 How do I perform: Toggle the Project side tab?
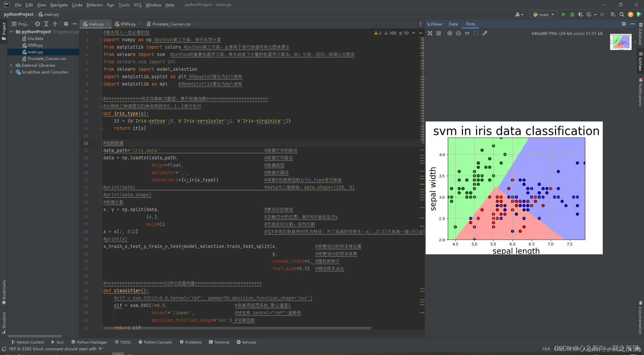[x=4, y=31]
